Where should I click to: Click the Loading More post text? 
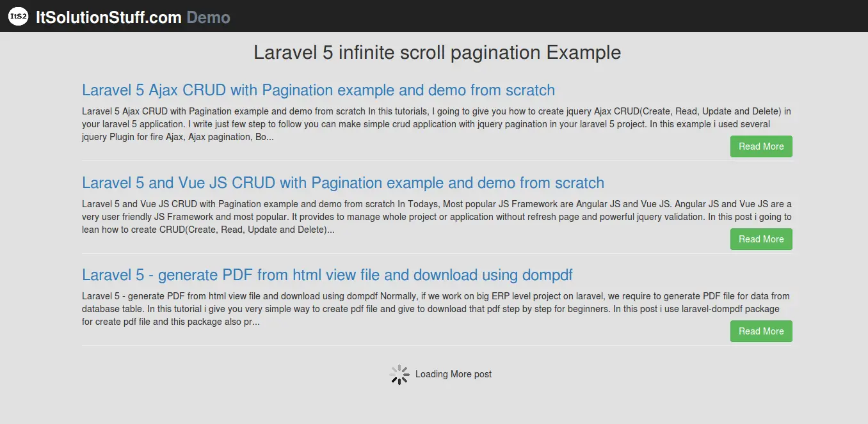[x=453, y=374]
